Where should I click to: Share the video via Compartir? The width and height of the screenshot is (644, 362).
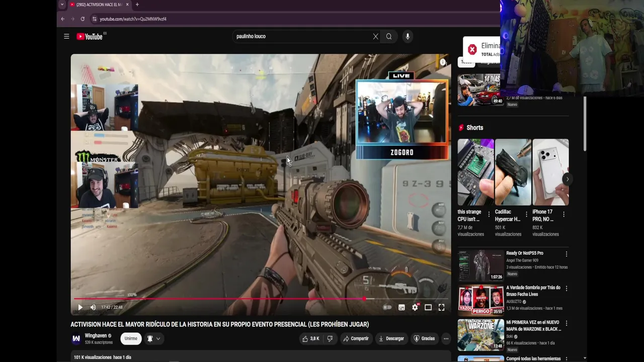[x=356, y=339]
